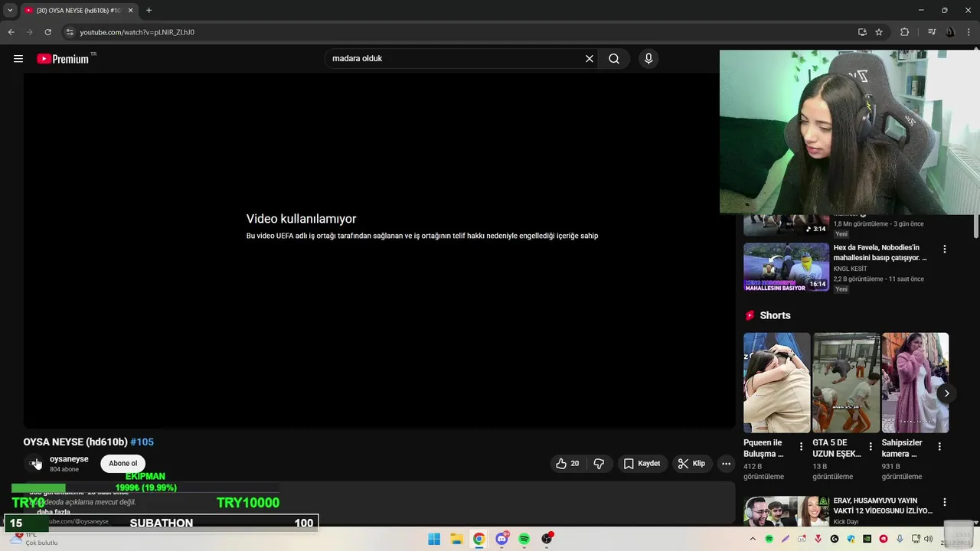Open Chrome media controls icon
Screen dimensions: 980x551
[x=932, y=32]
